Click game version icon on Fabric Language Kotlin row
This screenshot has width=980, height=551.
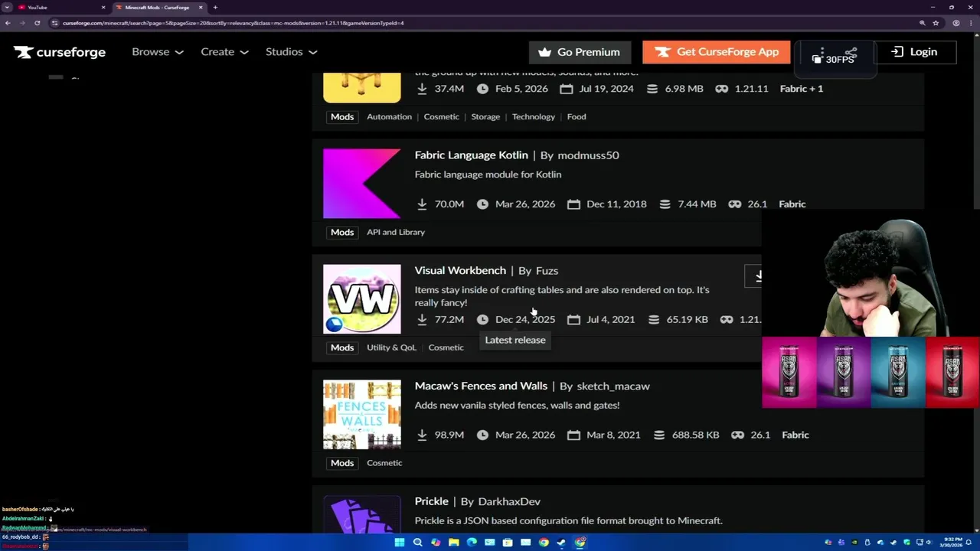click(x=734, y=204)
